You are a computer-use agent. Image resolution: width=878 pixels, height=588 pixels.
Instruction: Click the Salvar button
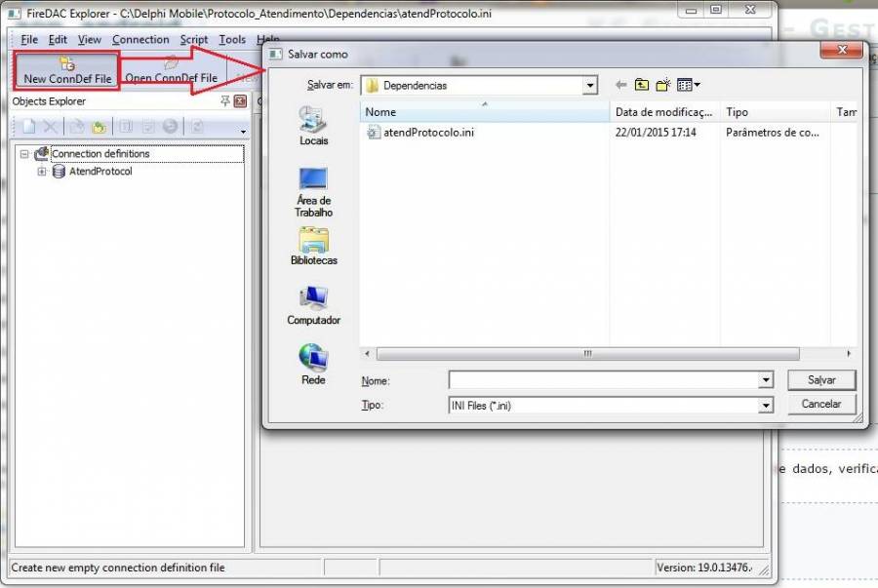pyautogui.click(x=821, y=380)
